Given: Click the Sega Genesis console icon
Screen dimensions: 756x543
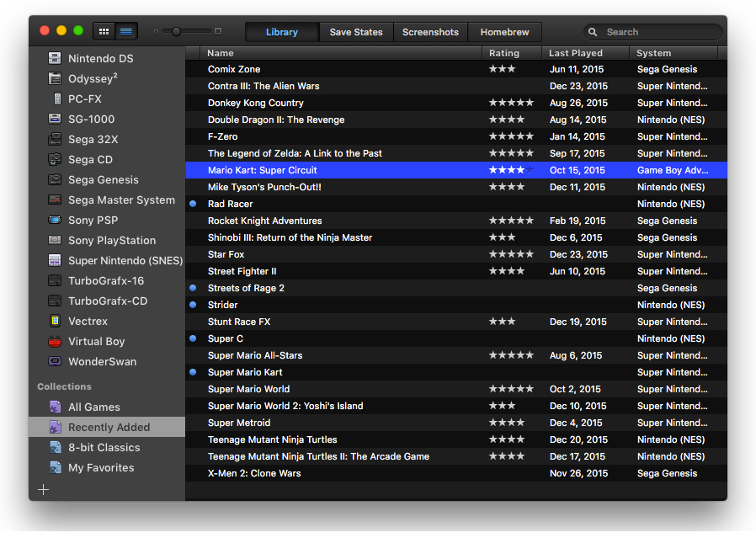Looking at the screenshot, I should tap(55, 180).
